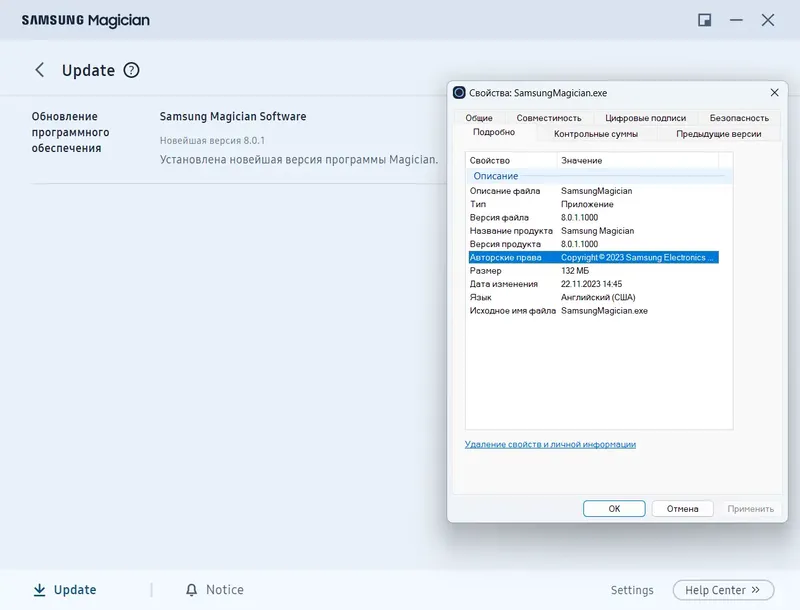Select the Тип row
The width and height of the screenshot is (800, 610).
594,204
